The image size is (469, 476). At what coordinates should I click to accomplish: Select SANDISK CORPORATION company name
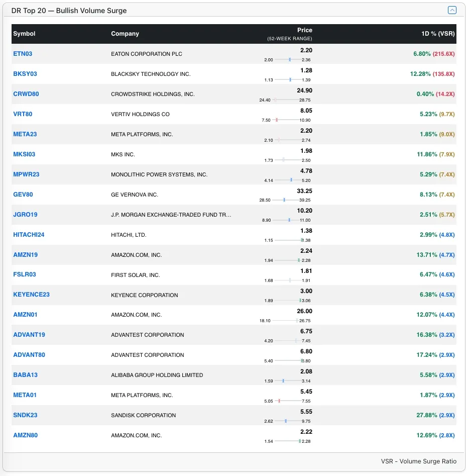tap(143, 415)
